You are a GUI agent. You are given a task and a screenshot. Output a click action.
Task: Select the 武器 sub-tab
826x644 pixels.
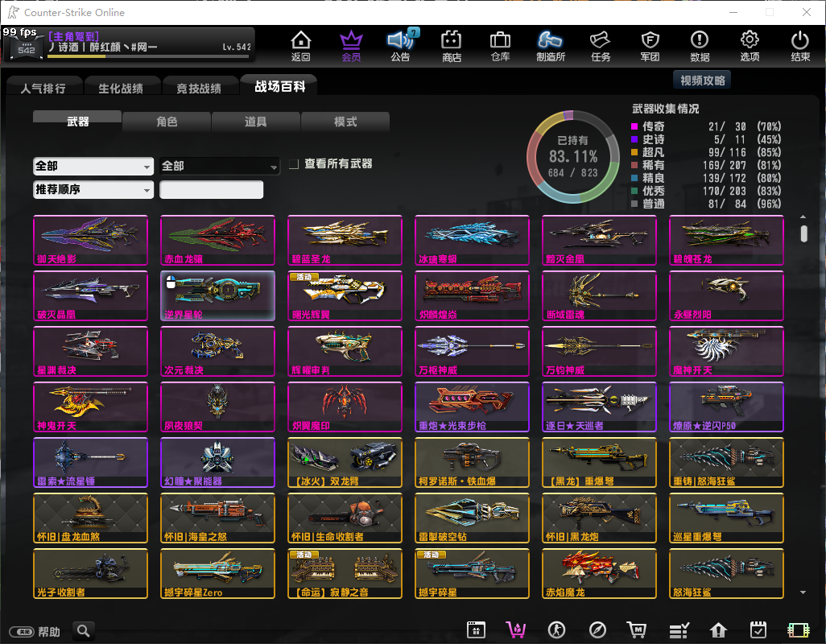tap(77, 121)
